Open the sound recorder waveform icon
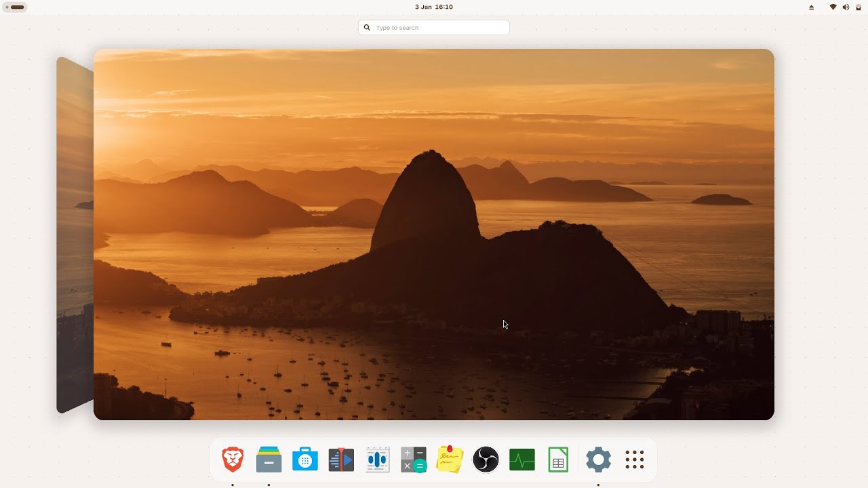The height and width of the screenshot is (488, 868). (377, 460)
